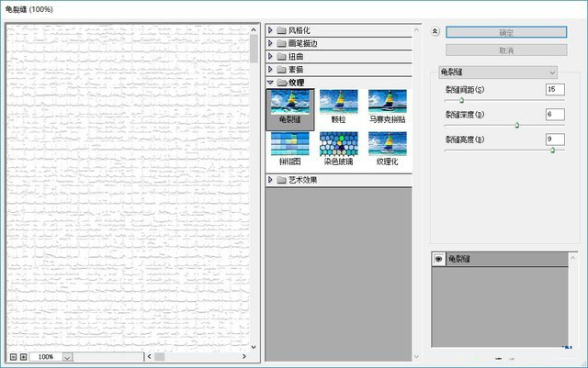Select the 颗粒 filter thumbnail
Screen dimensions: 588x368
(338, 106)
